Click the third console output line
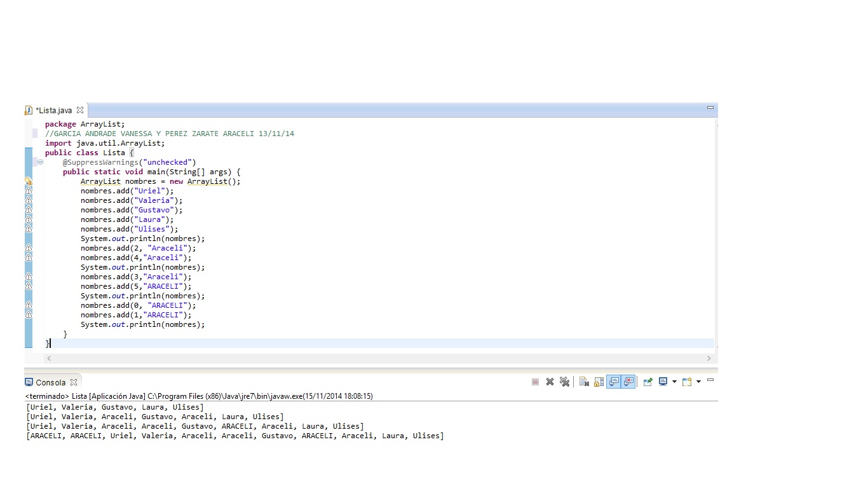Viewport: 868px width, 498px height. coord(195,426)
